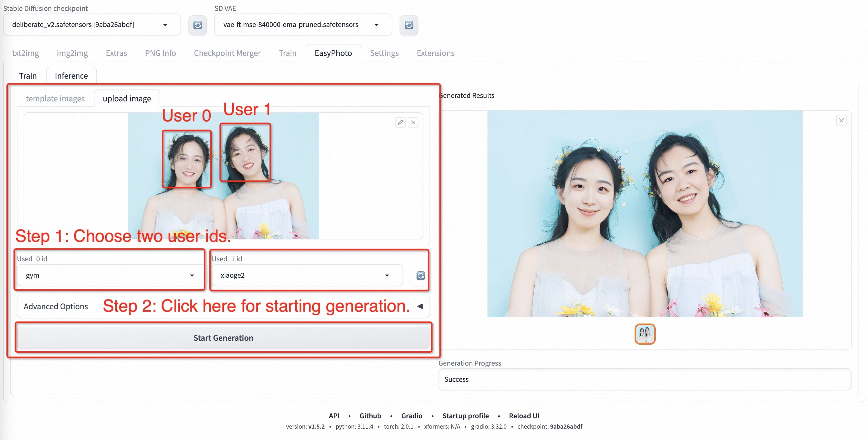Remove the uploaded image with X icon
Image resolution: width=868 pixels, height=440 pixels.
413,122
